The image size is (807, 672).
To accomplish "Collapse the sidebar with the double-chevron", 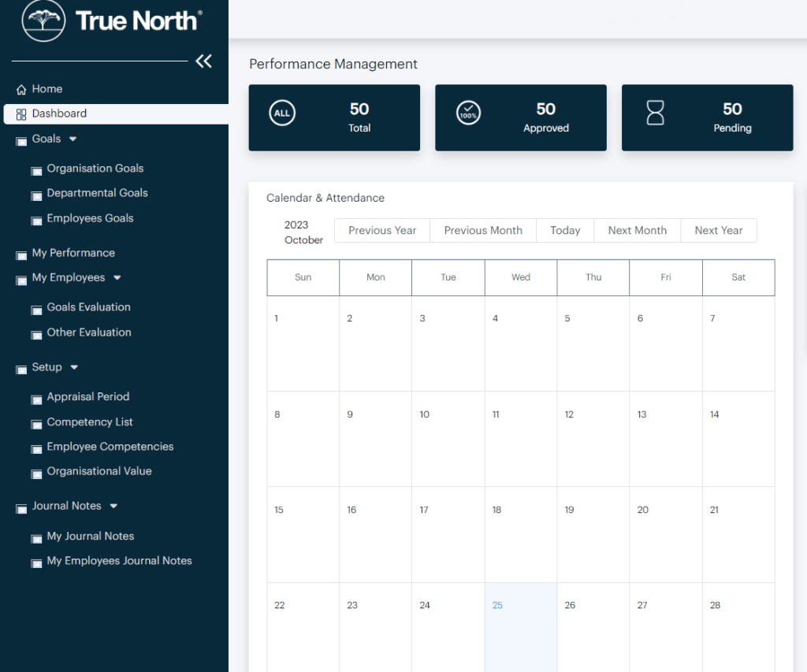I will pos(203,61).
